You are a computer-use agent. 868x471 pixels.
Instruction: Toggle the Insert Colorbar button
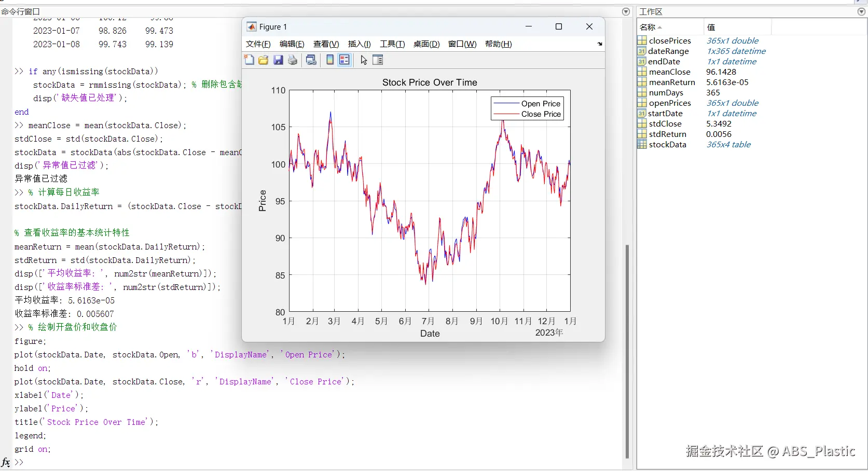point(330,60)
